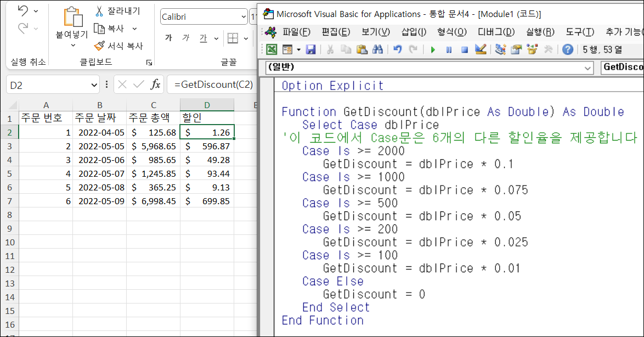This screenshot has height=337, width=644.
Task: Open the 복사 dropdown arrow
Action: click(x=134, y=29)
